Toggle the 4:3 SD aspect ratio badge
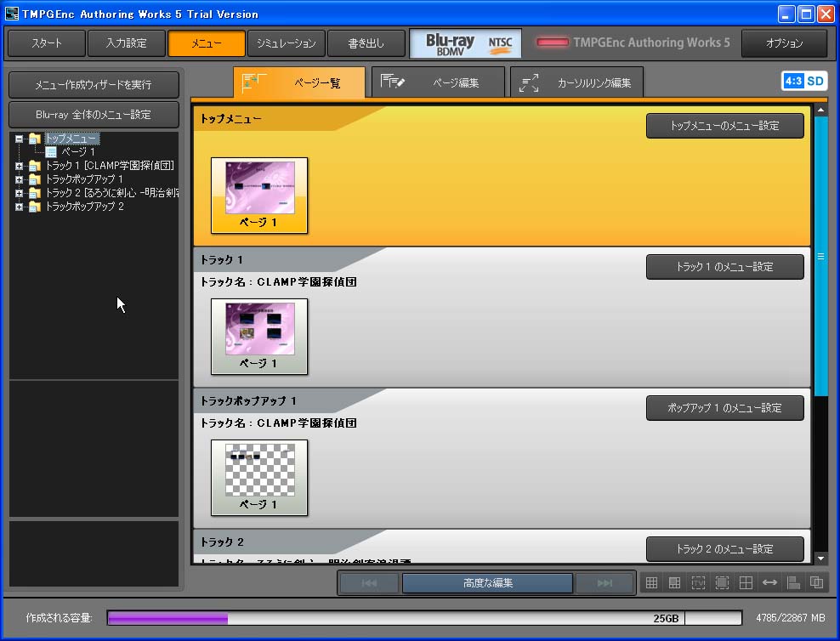The height and width of the screenshot is (641, 840). tap(803, 82)
